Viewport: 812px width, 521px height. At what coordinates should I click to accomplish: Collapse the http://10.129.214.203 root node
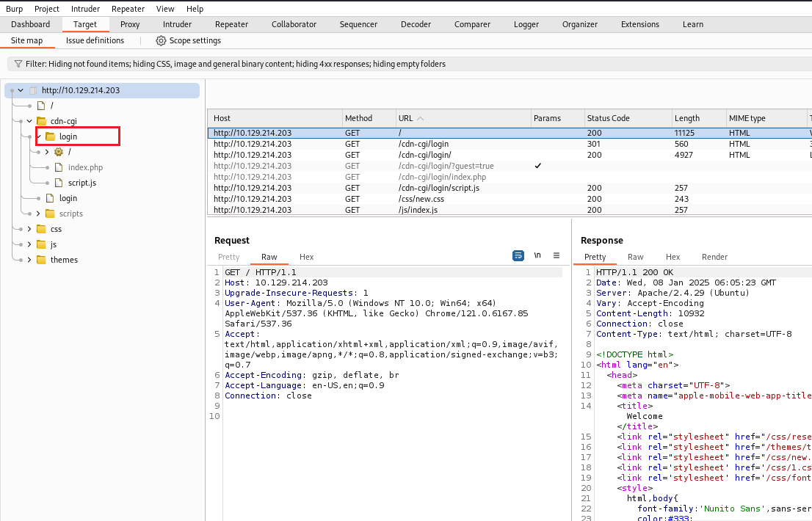pyautogui.click(x=21, y=90)
